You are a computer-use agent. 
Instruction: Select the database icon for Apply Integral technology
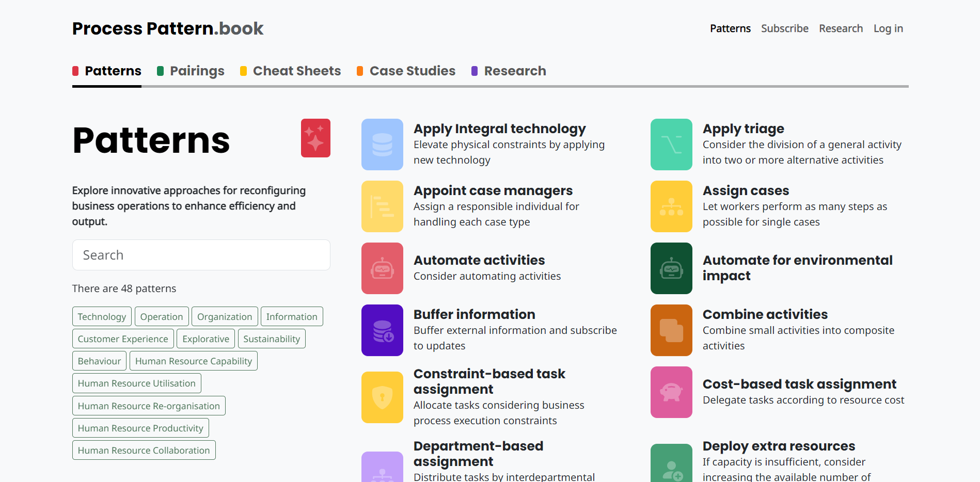[382, 144]
